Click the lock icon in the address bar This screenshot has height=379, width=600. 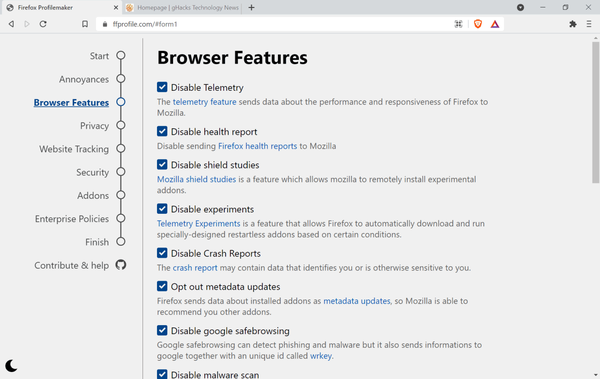click(x=104, y=24)
